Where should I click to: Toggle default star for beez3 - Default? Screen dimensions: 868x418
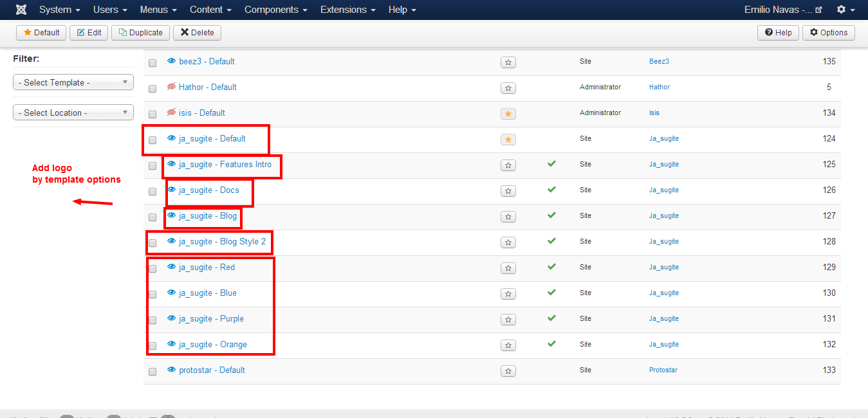508,62
